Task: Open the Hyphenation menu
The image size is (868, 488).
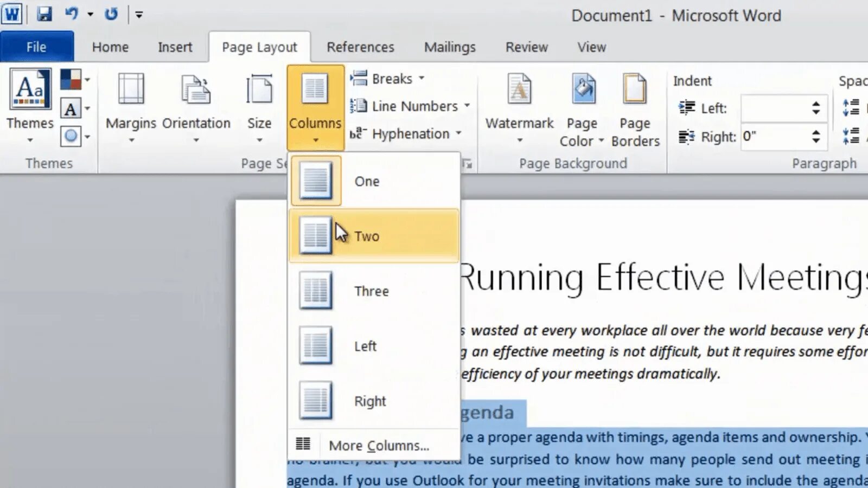Action: [x=405, y=134]
